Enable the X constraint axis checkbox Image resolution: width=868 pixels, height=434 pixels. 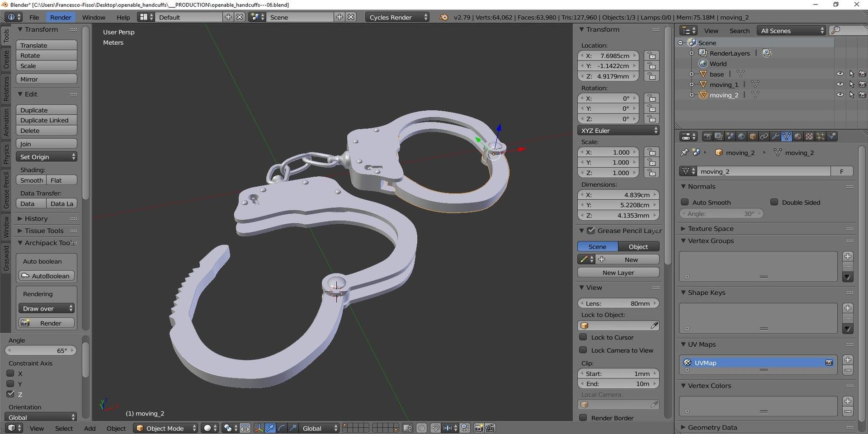[x=10, y=373]
